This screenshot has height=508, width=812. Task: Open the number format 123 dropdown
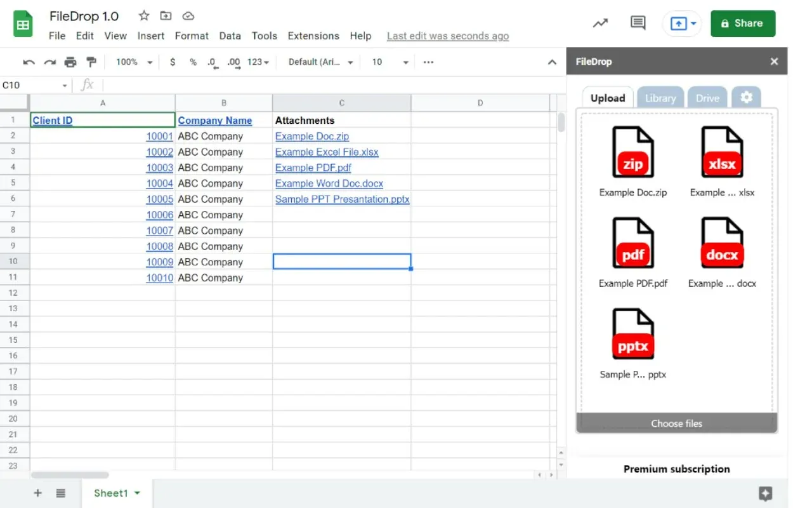[x=256, y=62]
